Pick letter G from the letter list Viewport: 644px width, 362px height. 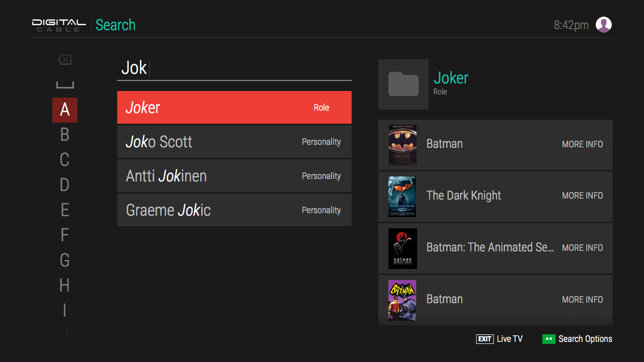(x=64, y=260)
